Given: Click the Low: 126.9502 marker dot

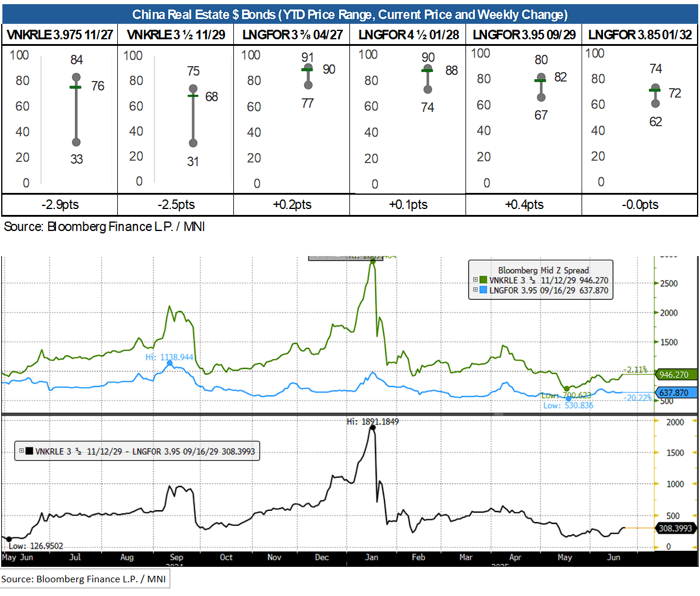Looking at the screenshot, I should pyautogui.click(x=8, y=539).
